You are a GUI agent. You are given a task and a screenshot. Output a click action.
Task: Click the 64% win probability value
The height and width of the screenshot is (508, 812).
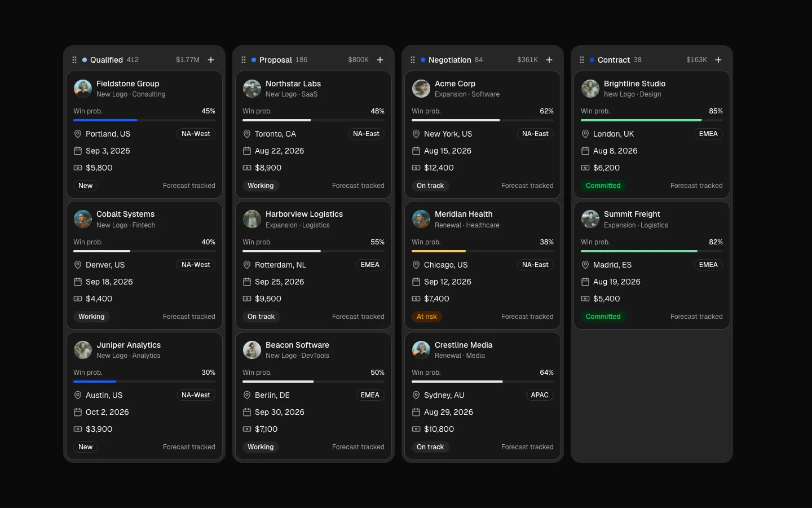(x=546, y=373)
